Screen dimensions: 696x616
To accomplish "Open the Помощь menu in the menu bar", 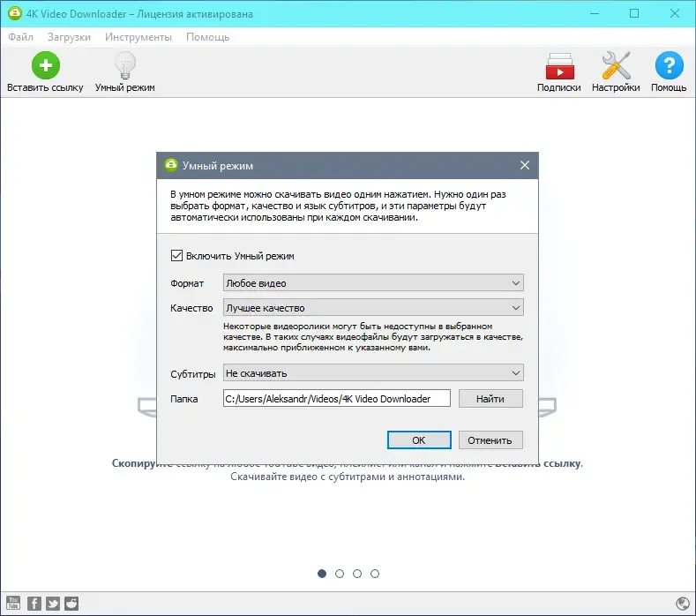I will 207,37.
